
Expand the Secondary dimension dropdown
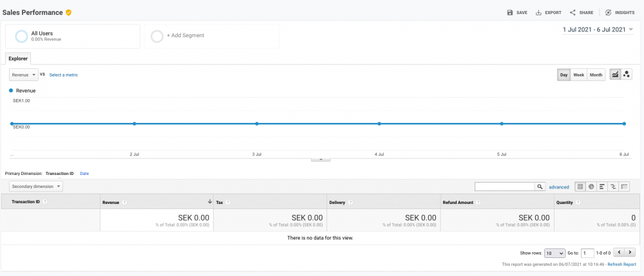36,186
